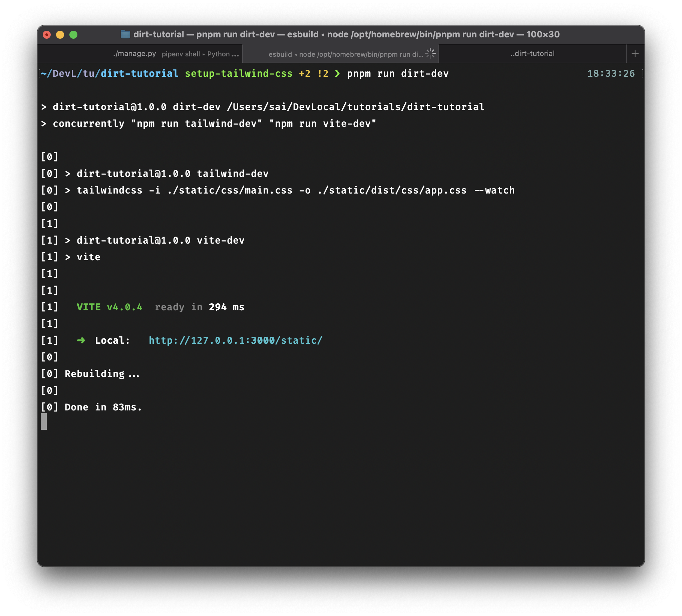Screen dimensions: 682x616
Task: Click the 'pnpm run dirt-dev' command text
Action: (x=397, y=73)
